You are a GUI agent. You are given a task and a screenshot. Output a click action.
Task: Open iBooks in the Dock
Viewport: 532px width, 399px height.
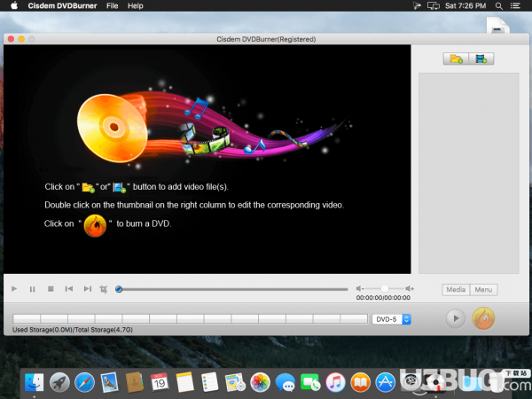point(360,382)
